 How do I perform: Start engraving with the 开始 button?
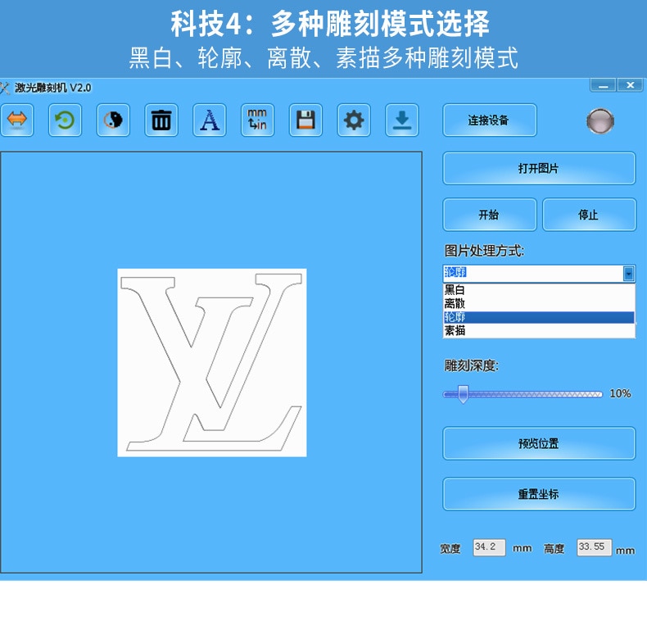tap(490, 215)
